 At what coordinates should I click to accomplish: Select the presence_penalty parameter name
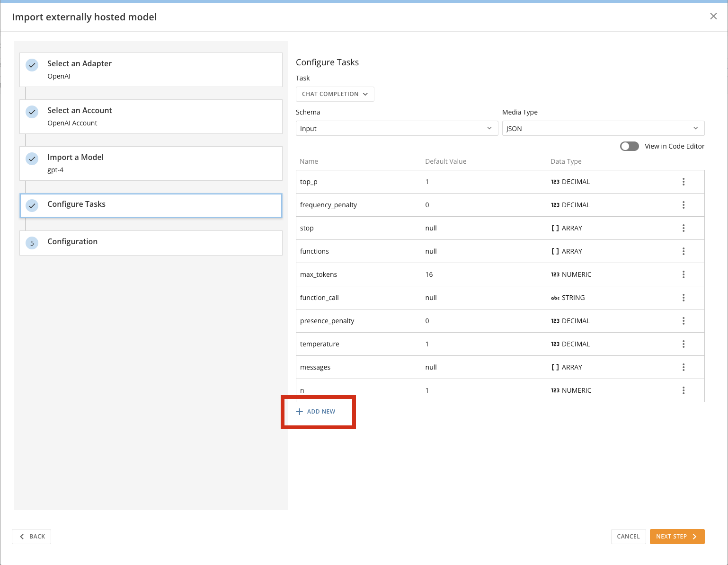tap(327, 321)
